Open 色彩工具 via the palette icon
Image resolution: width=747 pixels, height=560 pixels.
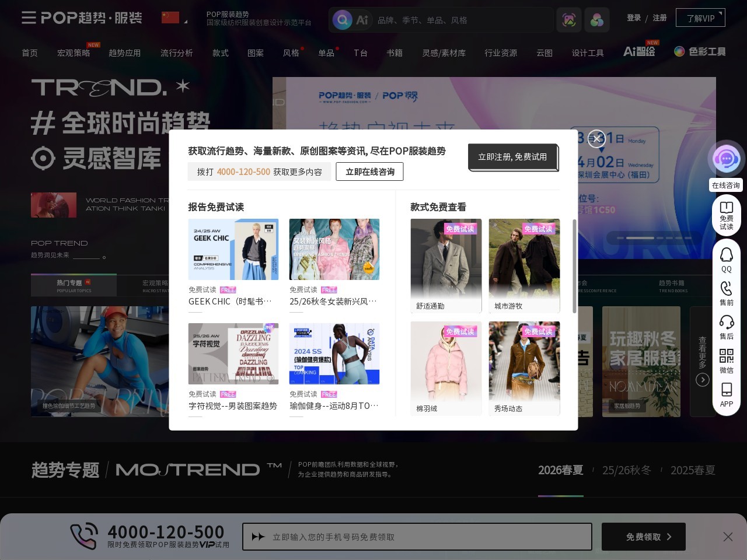point(679,51)
